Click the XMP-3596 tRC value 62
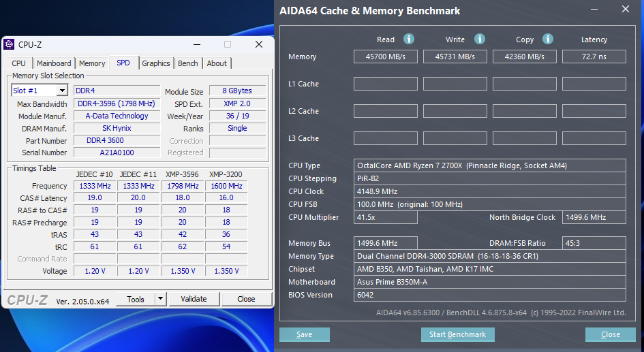Screen dimensions: 644x352 [x=183, y=246]
